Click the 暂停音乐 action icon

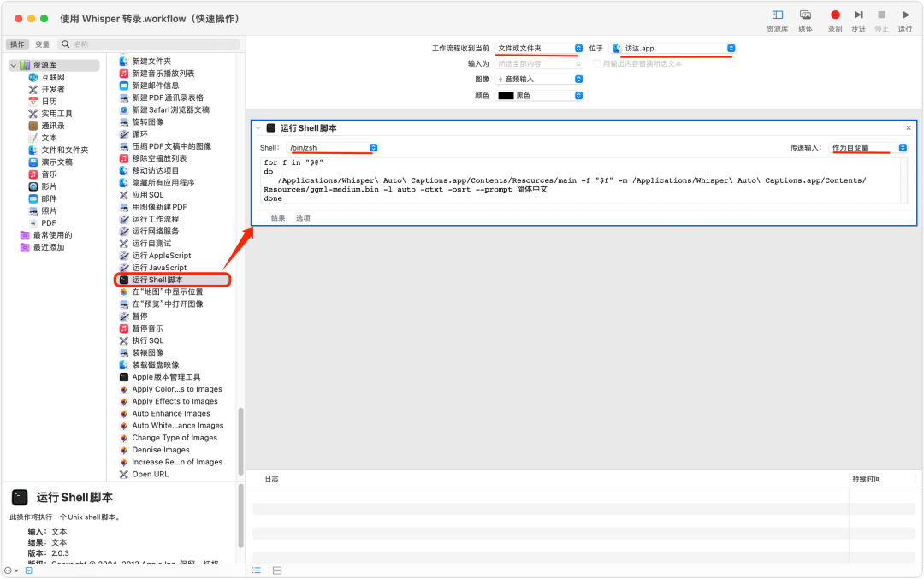point(124,328)
